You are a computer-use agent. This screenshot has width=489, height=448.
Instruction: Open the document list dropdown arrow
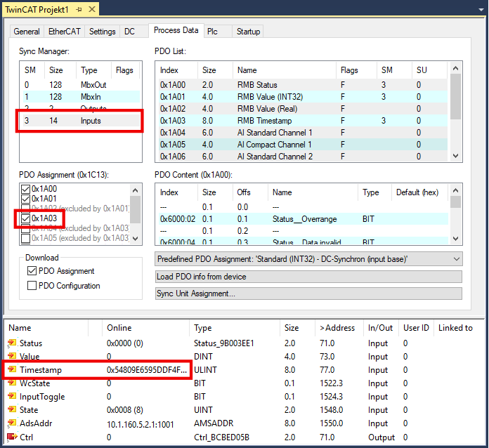[x=481, y=10]
